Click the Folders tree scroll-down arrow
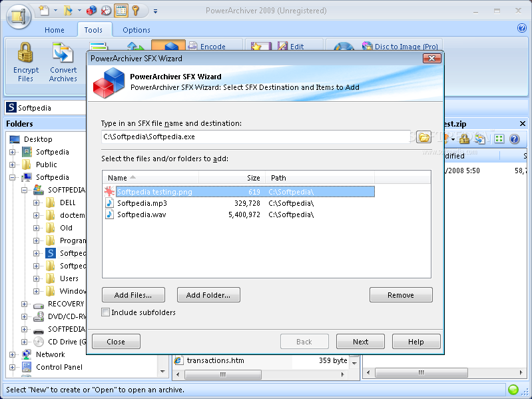Image resolution: width=532 pixels, height=399 pixels. pyautogui.click(x=162, y=372)
